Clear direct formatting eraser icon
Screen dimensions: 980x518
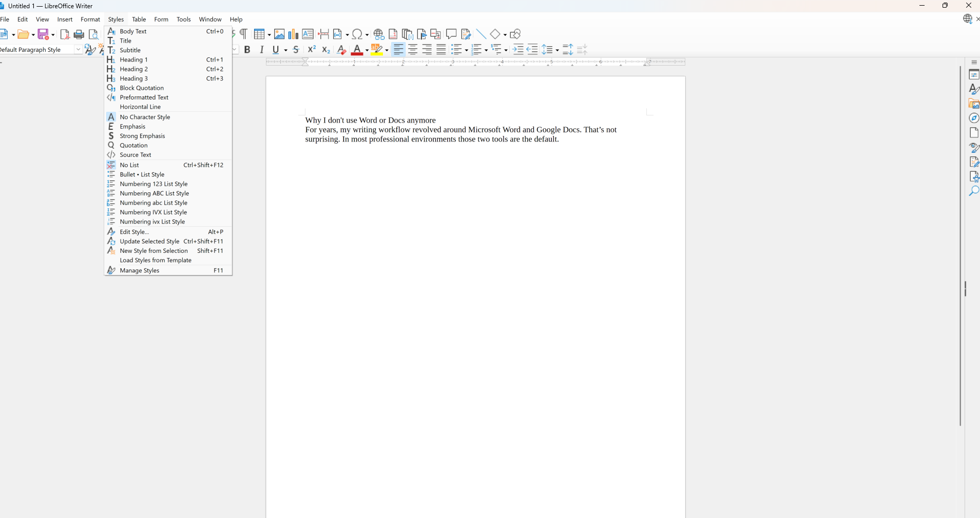[x=341, y=49]
